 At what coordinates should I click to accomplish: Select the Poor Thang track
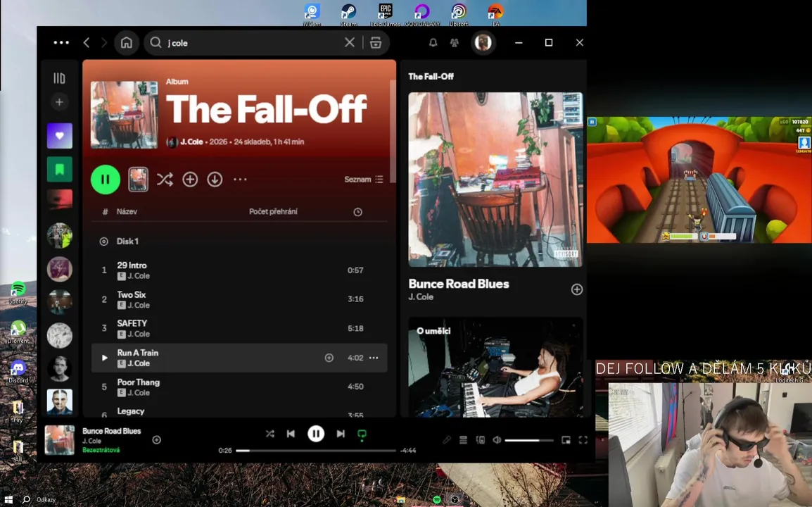pyautogui.click(x=239, y=387)
